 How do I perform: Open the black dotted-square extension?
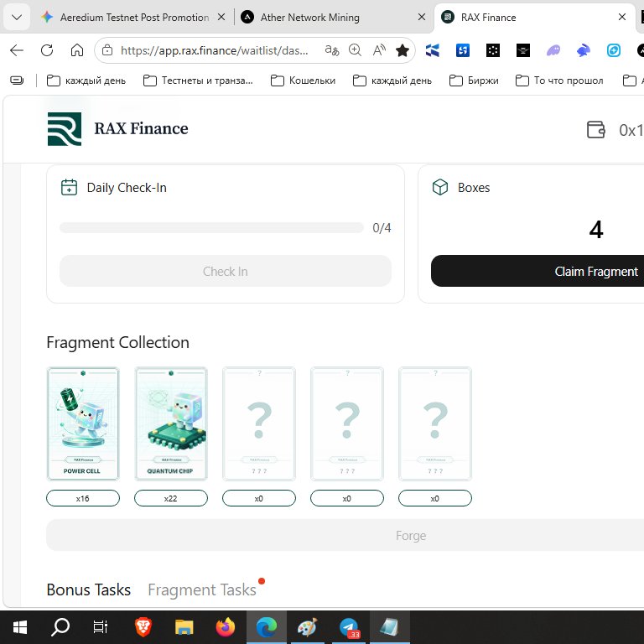click(x=493, y=50)
